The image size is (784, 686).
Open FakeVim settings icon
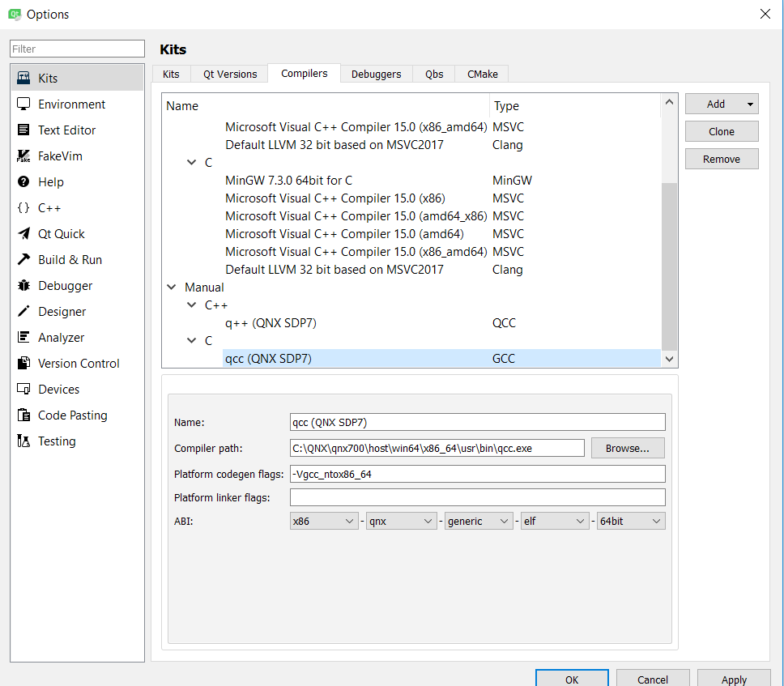(x=23, y=156)
